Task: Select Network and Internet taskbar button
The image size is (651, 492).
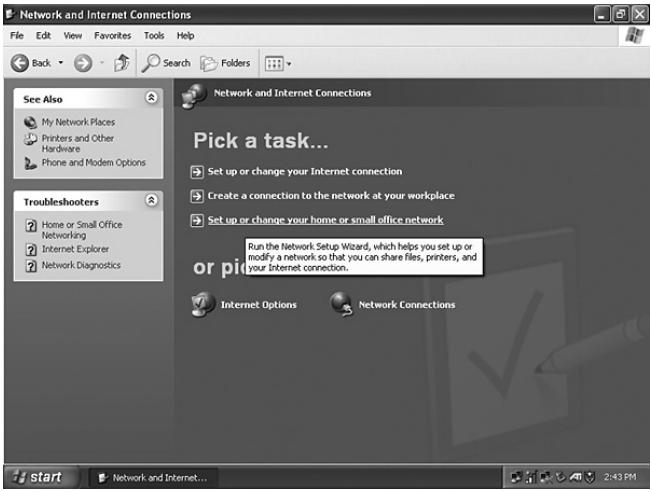Action: pos(153,478)
